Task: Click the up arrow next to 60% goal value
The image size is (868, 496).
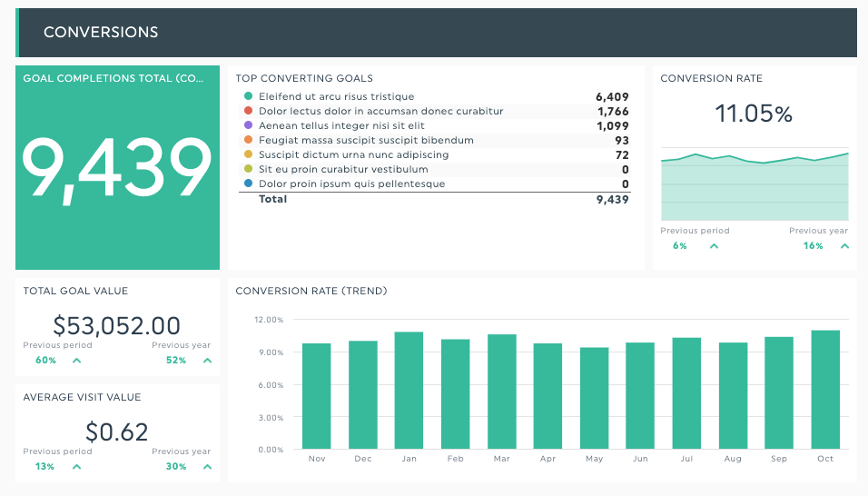Action: (x=76, y=361)
